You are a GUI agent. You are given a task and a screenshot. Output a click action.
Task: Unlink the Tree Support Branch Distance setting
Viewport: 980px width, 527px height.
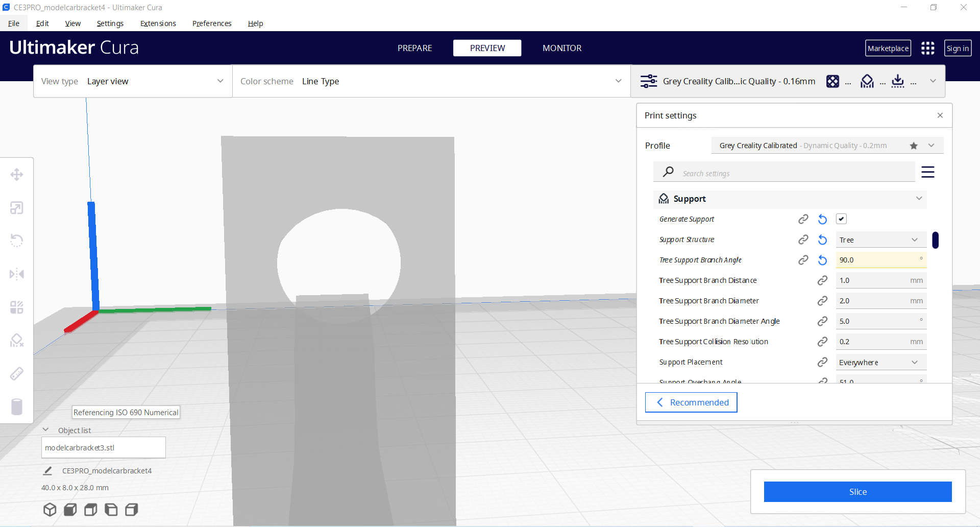coord(822,280)
